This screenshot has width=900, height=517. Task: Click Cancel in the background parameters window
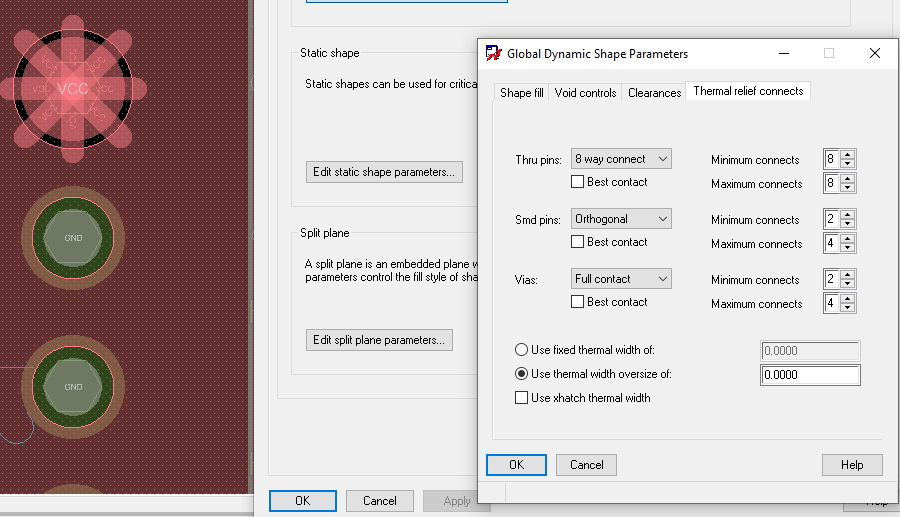[x=379, y=501]
